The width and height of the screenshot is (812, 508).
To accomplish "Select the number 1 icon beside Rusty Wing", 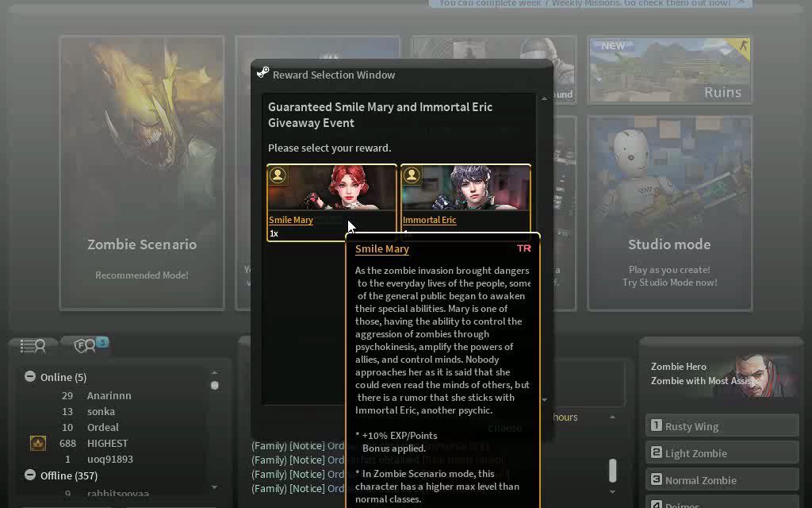I will tap(656, 425).
